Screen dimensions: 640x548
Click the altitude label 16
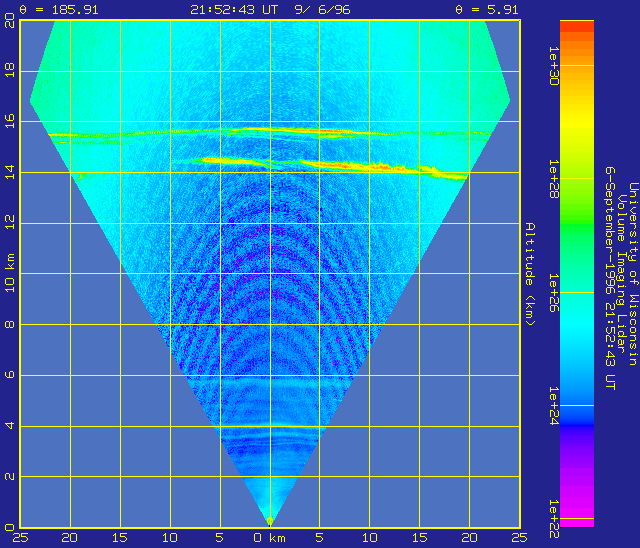10,121
